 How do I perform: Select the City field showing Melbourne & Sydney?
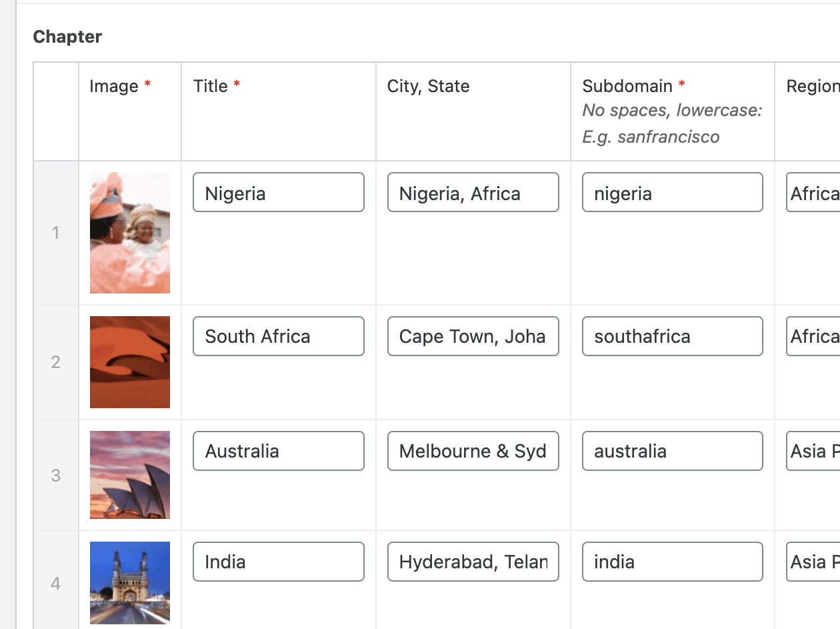pos(473,451)
